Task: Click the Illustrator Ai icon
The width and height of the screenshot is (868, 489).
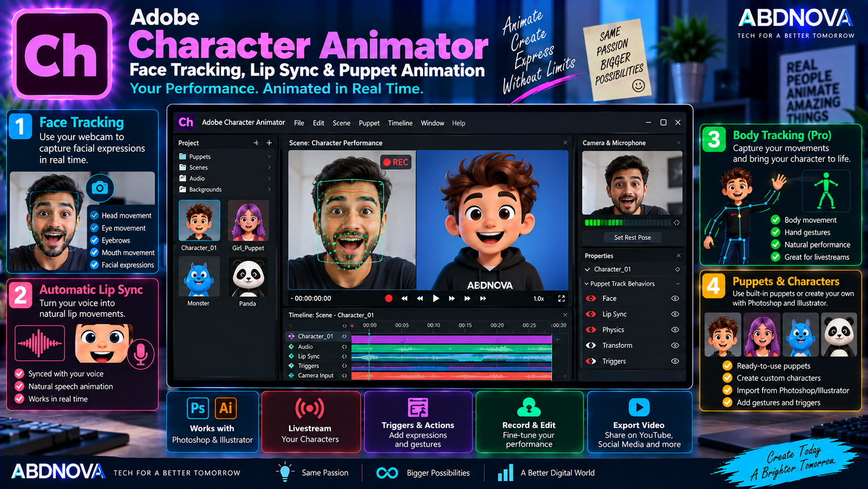Action: tap(225, 408)
